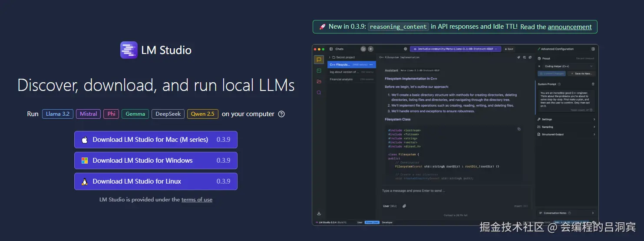Viewport: 644px width, 241px height.
Task: Open Discover search icon in app sidebar
Action: [319, 92]
